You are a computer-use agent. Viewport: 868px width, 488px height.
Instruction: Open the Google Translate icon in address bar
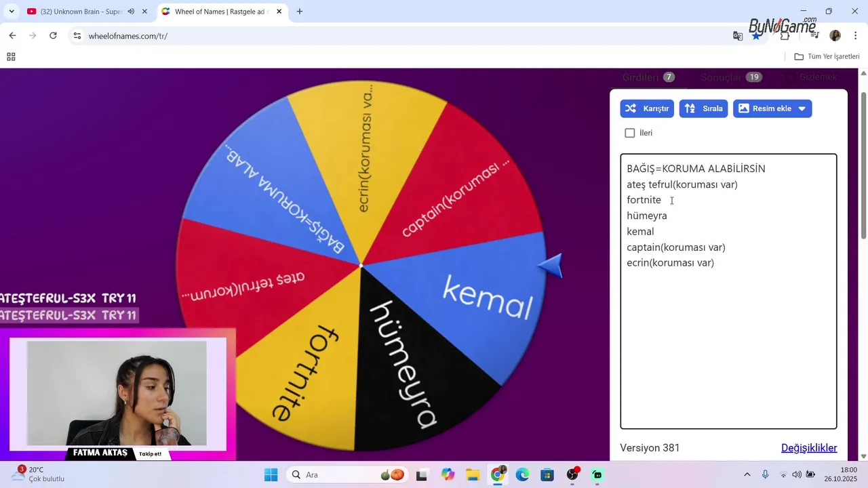pyautogui.click(x=738, y=36)
